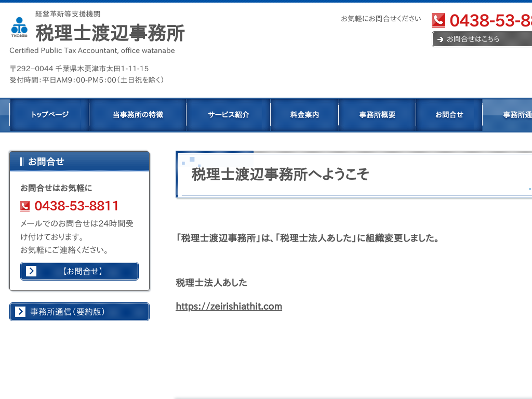Viewport: 532px width, 399px height.
Task: Click the お問合せ sidebar panel heading
Action: (46, 162)
